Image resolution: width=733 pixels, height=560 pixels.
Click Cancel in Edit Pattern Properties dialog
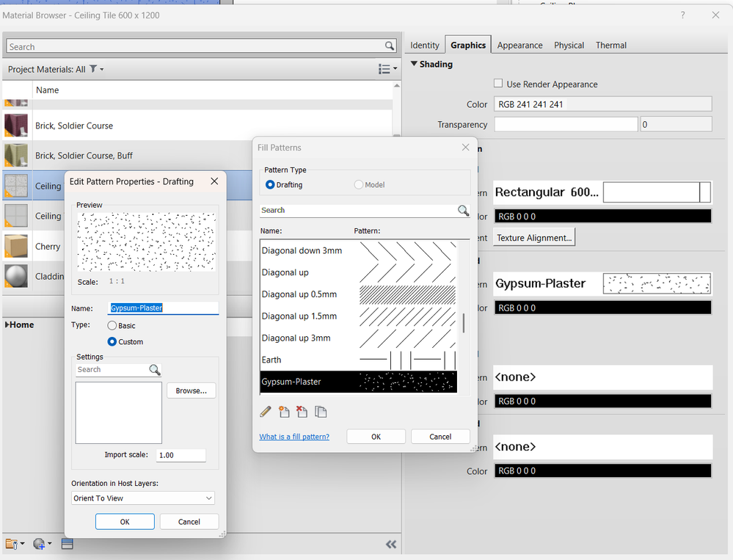(x=189, y=522)
